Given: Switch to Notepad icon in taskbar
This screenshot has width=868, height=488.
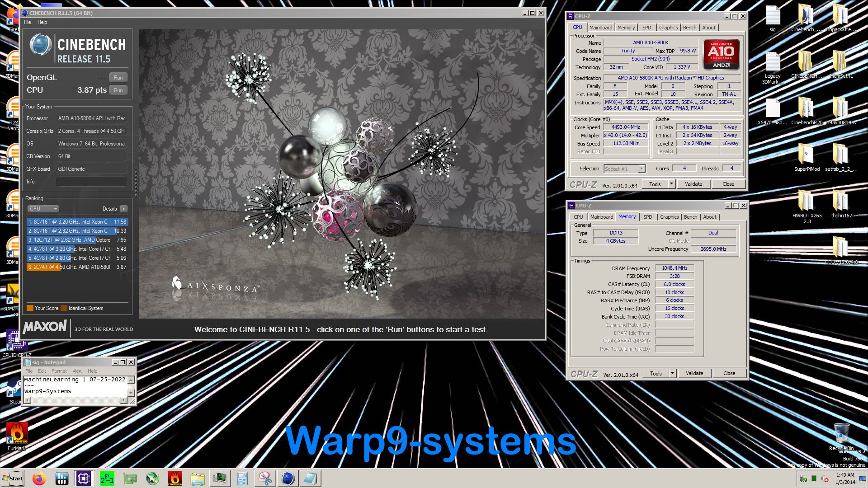Looking at the screenshot, I should (x=311, y=479).
